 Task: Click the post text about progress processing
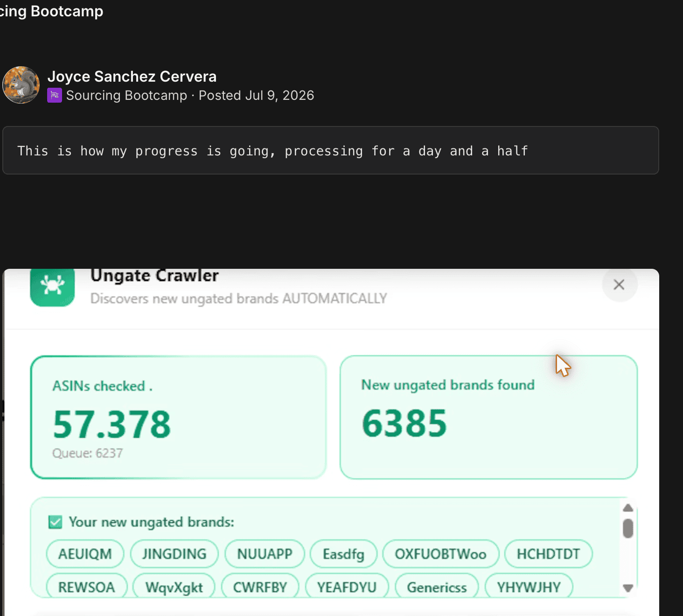[x=272, y=151]
